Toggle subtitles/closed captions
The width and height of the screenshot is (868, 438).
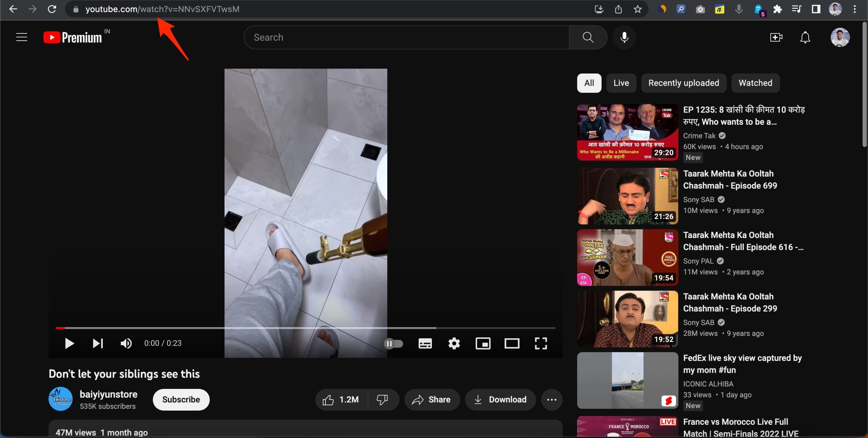pos(425,343)
